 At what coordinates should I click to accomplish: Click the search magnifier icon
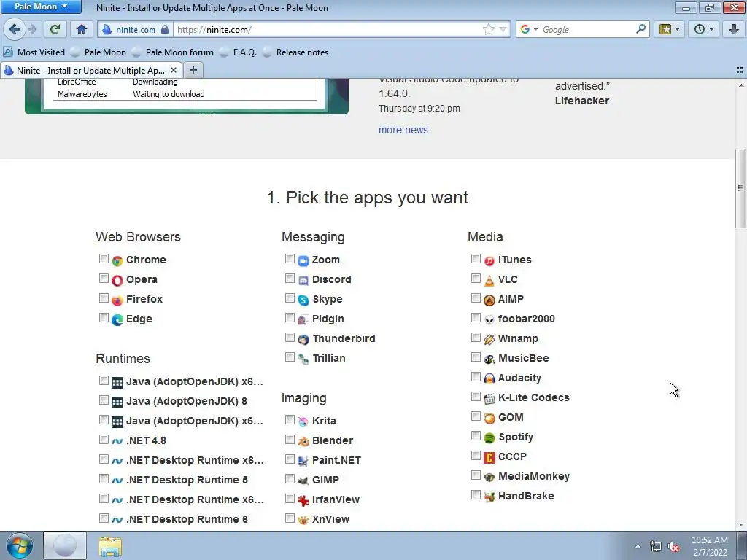coord(640,29)
